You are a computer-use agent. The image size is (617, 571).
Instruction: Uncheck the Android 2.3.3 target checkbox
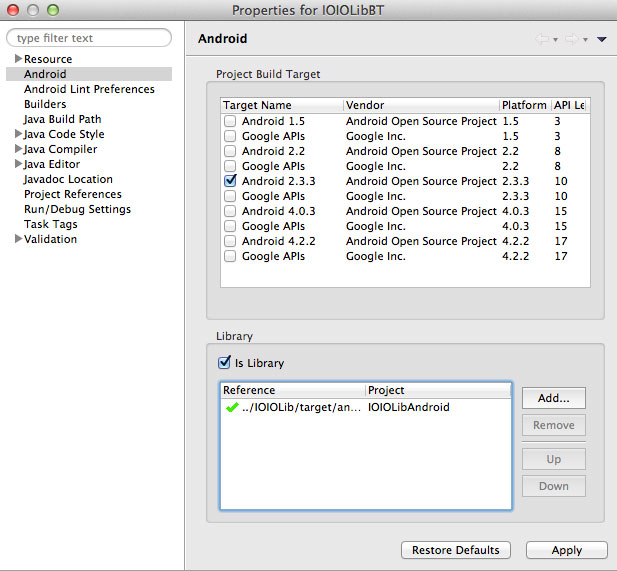[x=230, y=181]
